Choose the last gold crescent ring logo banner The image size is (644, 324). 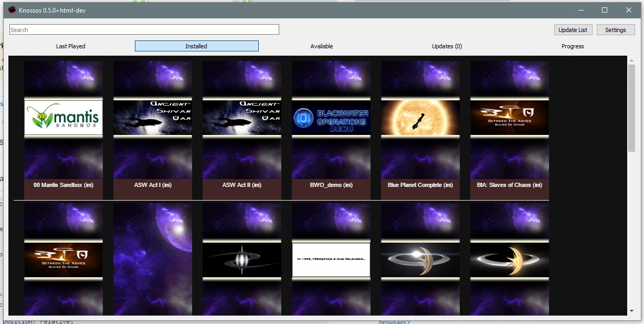[x=510, y=260]
